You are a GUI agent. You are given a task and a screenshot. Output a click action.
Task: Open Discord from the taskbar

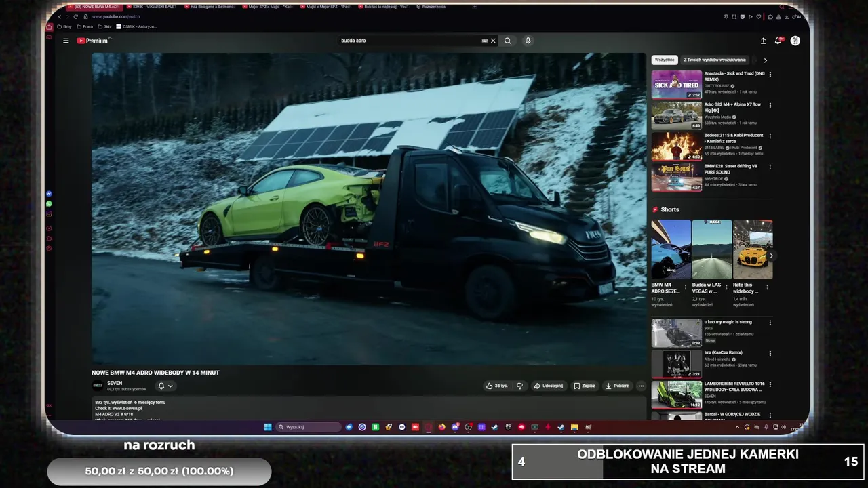tap(455, 427)
